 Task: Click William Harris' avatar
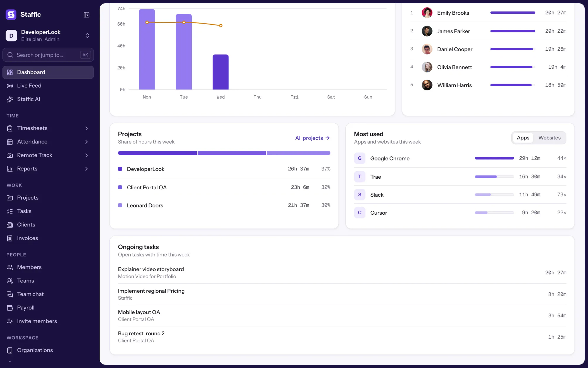click(427, 85)
